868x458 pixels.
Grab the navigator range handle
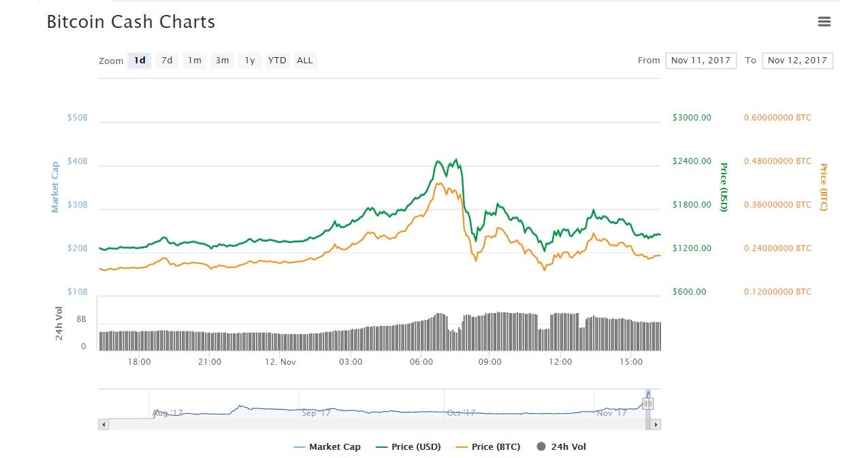(x=647, y=404)
